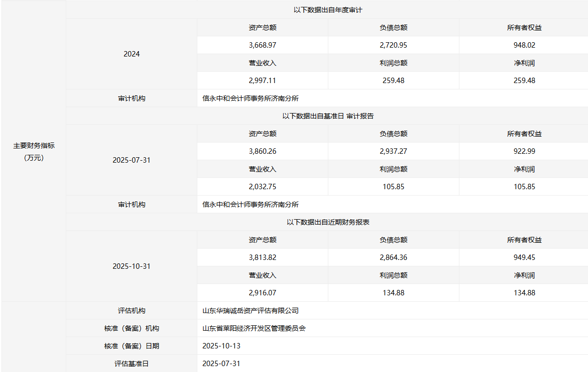Click total assets value 3,860.26
Screen dimensions: 588x372
point(263,151)
